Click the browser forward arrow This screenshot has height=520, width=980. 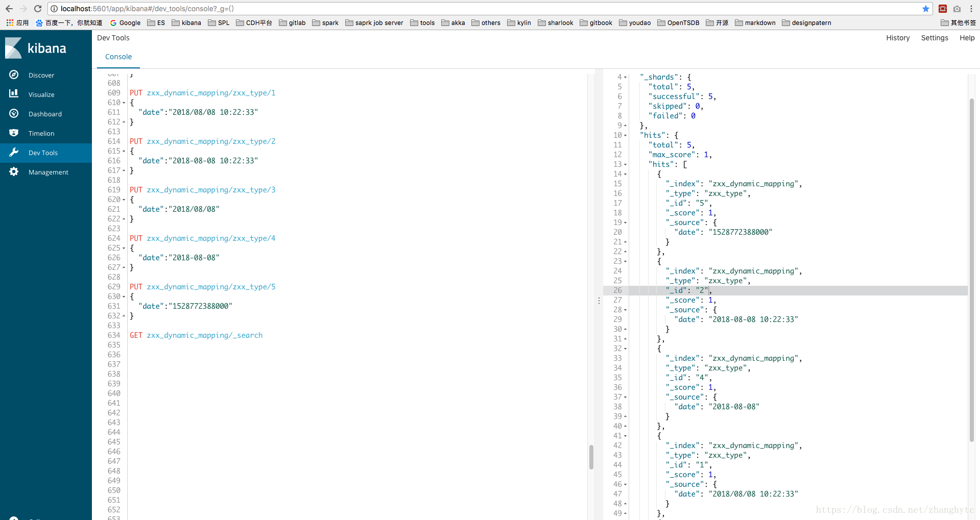(23, 9)
